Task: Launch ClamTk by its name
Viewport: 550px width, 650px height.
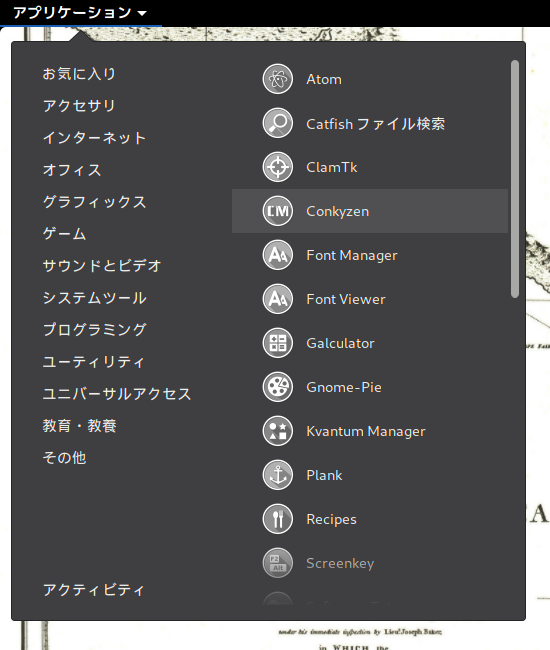Action: tap(332, 167)
